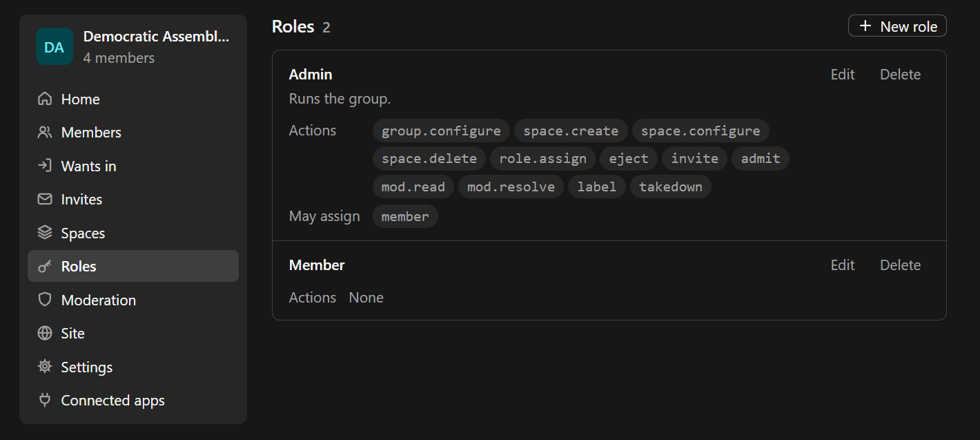Click the mod.resolve action tag
Image resolution: width=980 pixels, height=440 pixels.
511,186
